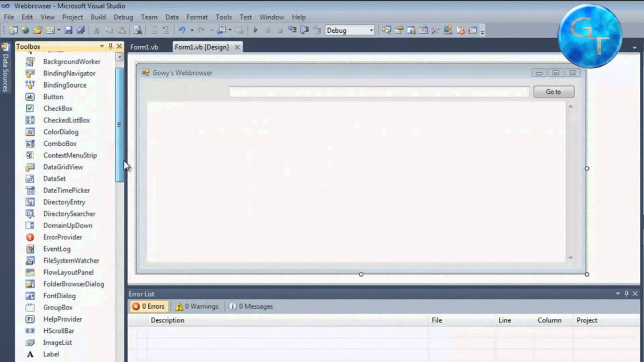The width and height of the screenshot is (644, 362).
Task: Click the form's URL text box
Action: [x=379, y=92]
